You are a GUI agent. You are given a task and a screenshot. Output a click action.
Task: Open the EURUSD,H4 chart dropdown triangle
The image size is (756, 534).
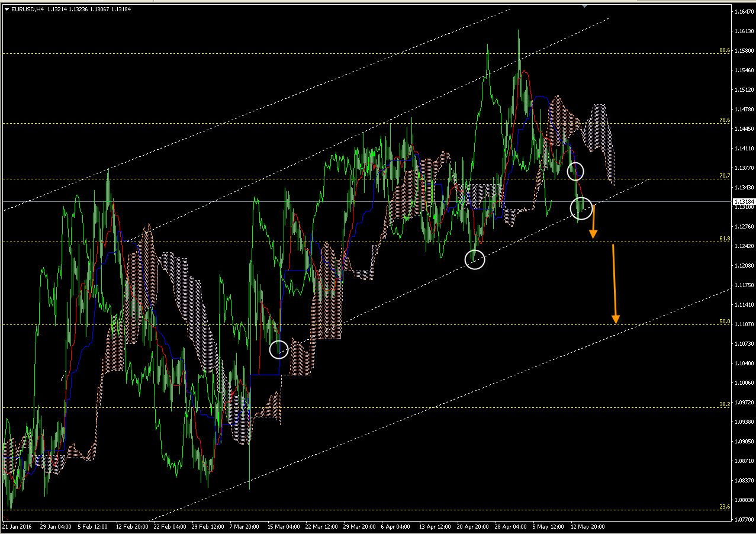6,9
